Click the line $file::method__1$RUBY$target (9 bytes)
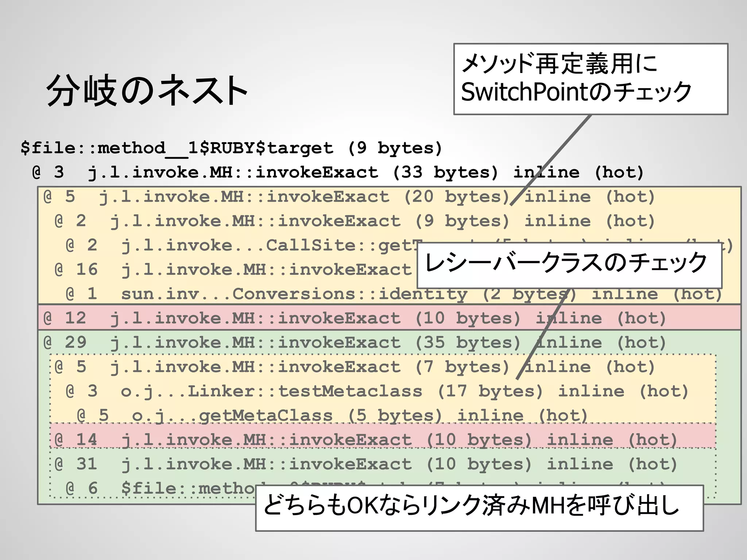Image resolution: width=747 pixels, height=560 pixels. pos(231,149)
